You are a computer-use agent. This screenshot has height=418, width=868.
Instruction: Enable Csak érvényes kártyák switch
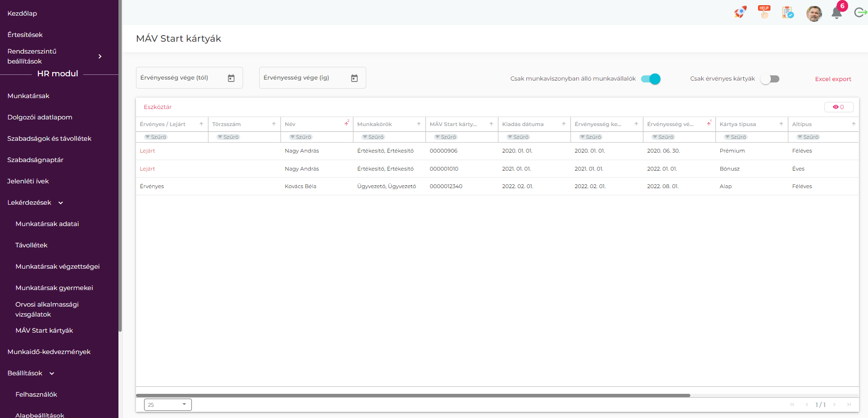(x=770, y=79)
